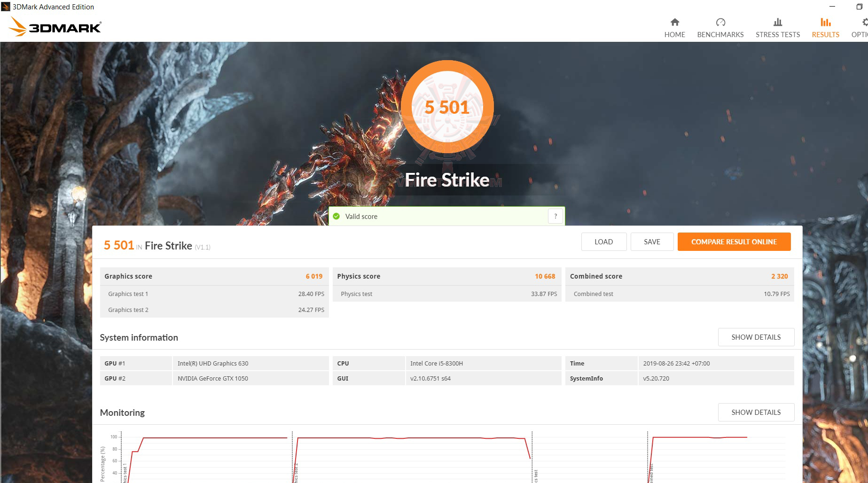This screenshot has height=483, width=868.
Task: Click the Time value 2019-08-26 23:42
Action: (676, 363)
